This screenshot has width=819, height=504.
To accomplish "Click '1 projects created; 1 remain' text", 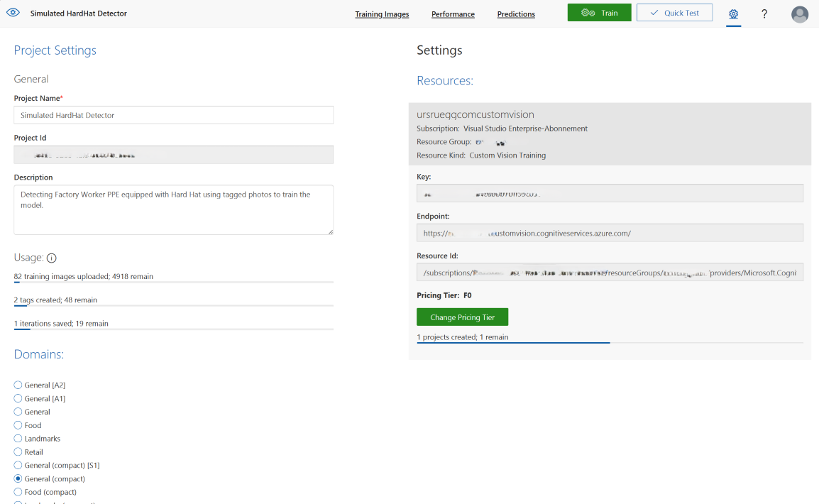I will [462, 337].
